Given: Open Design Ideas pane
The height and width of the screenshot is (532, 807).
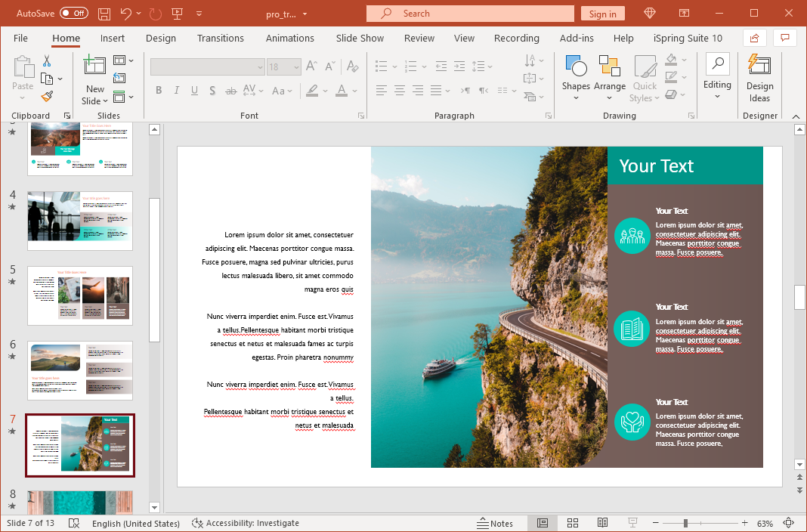Looking at the screenshot, I should click(x=759, y=78).
